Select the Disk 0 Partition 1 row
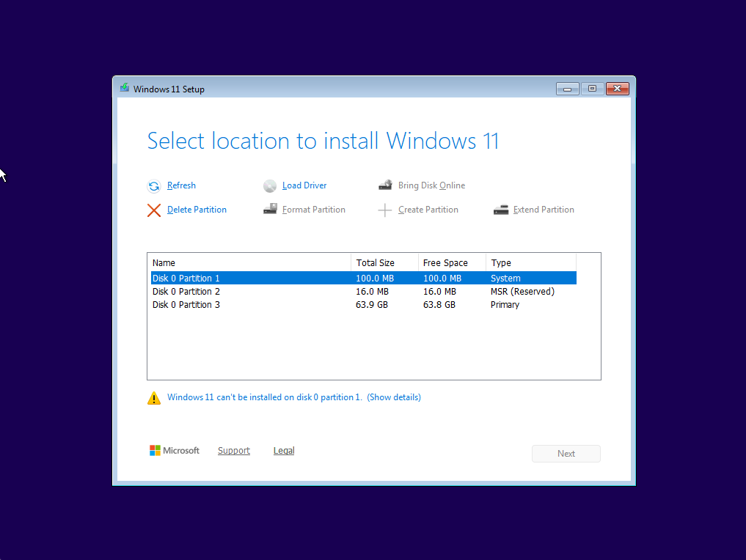The image size is (746, 560). 364,278
